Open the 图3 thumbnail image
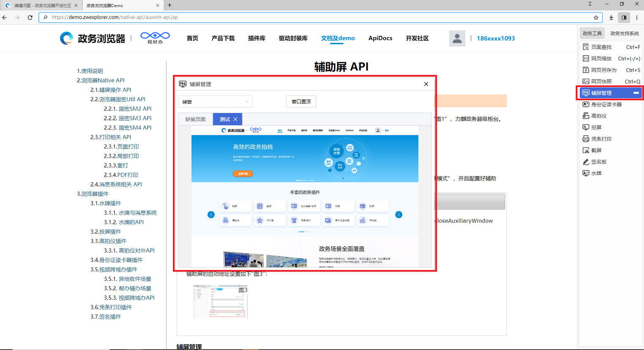Image resolution: width=644 pixels, height=350 pixels. point(220,302)
